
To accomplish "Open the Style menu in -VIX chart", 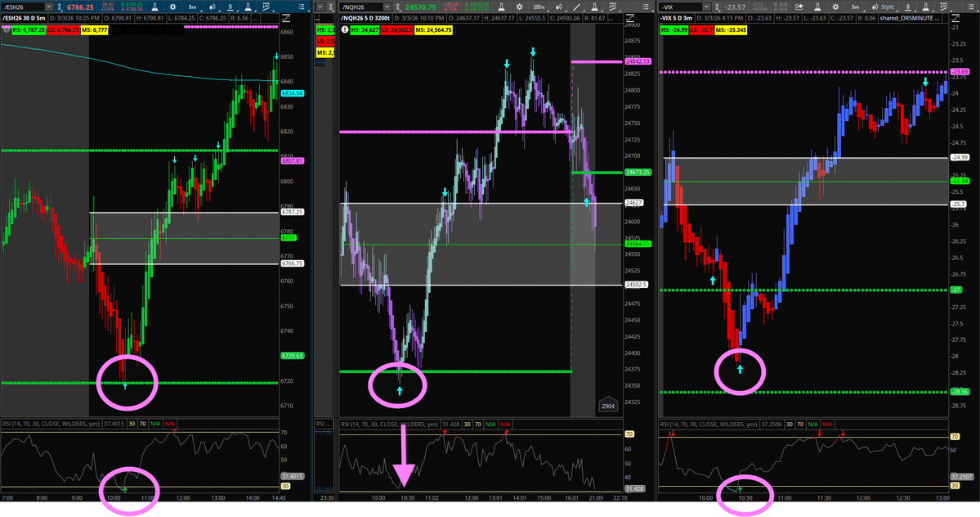I will click(884, 7).
